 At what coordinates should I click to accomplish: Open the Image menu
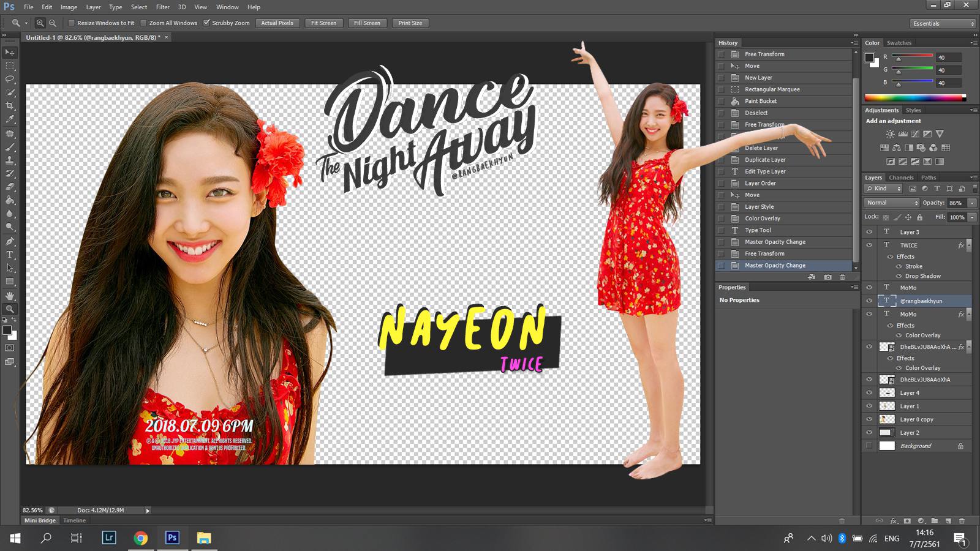69,7
